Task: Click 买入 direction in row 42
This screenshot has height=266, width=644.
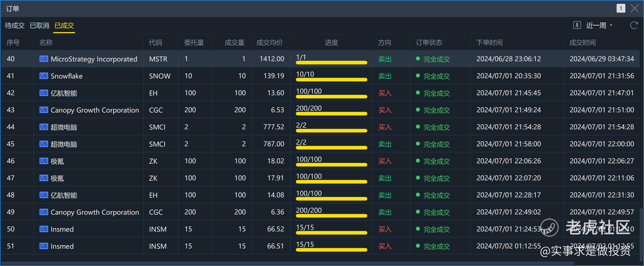Action: (385, 93)
